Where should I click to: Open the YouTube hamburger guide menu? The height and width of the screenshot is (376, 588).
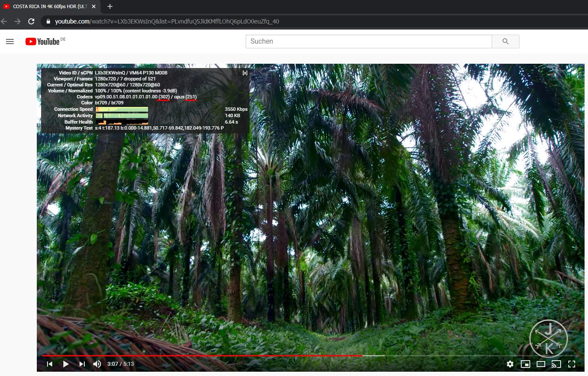point(10,41)
